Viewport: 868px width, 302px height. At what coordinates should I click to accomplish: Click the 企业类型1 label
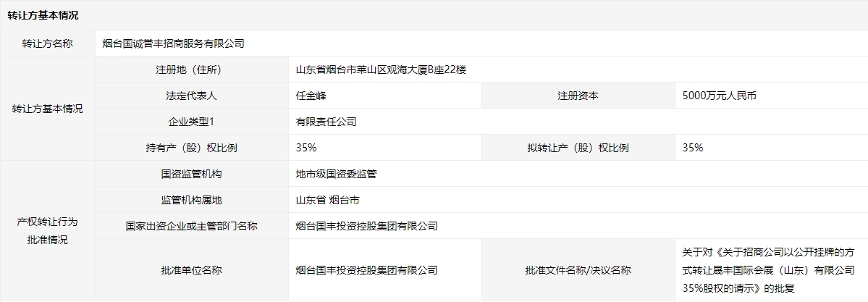(191, 122)
